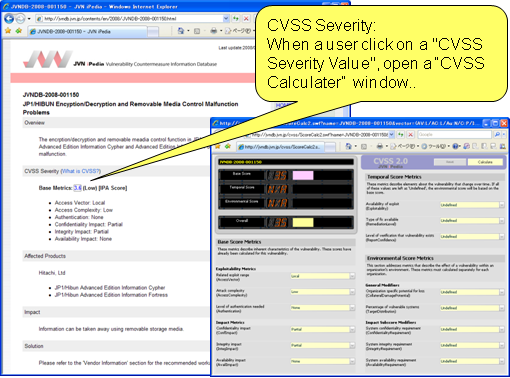Screen dimensions: 510x378
Task: Open the Availability impact (AvailImpact) dropdown
Action: click(x=323, y=361)
